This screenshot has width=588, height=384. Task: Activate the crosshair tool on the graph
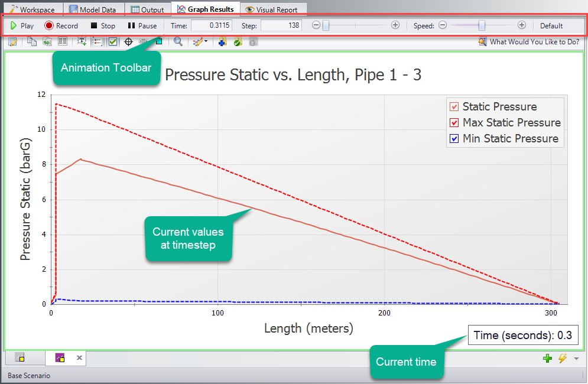coord(128,41)
